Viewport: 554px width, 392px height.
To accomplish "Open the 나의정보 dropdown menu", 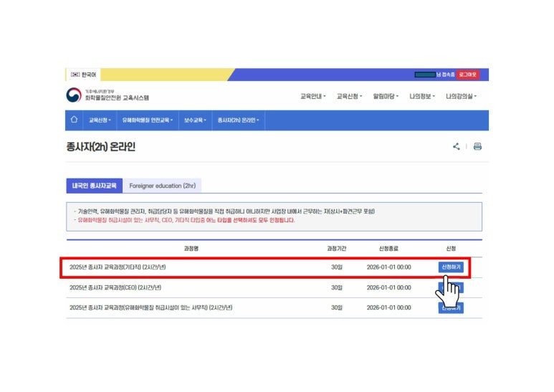I will click(421, 96).
